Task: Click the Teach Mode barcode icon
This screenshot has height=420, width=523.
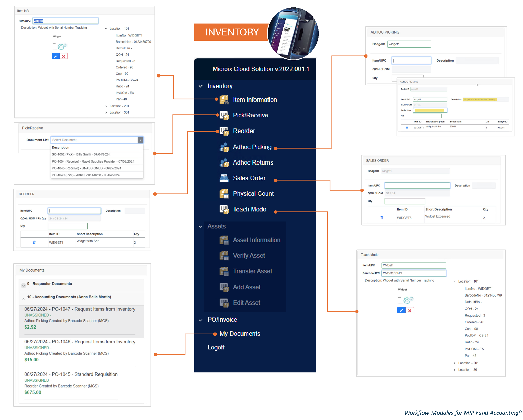Action: pyautogui.click(x=224, y=209)
